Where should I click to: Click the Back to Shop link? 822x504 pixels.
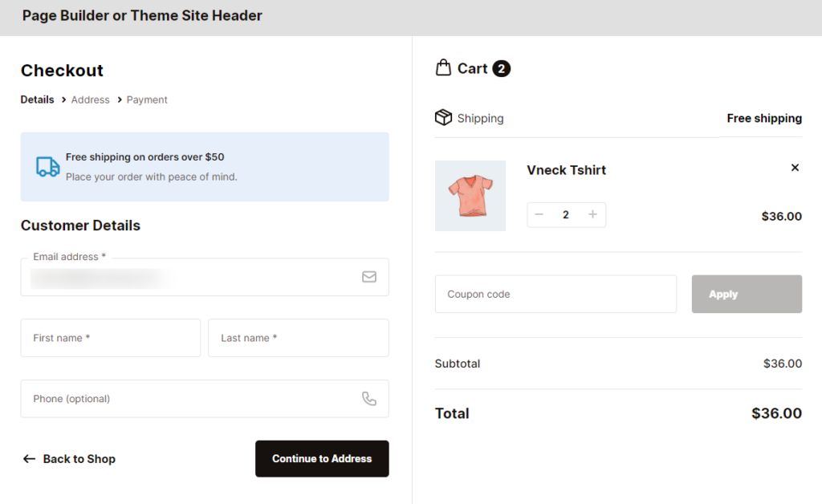coord(79,458)
